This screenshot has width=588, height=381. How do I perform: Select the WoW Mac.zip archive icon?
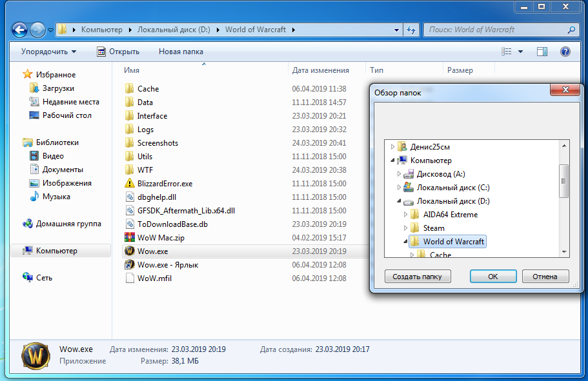click(129, 237)
